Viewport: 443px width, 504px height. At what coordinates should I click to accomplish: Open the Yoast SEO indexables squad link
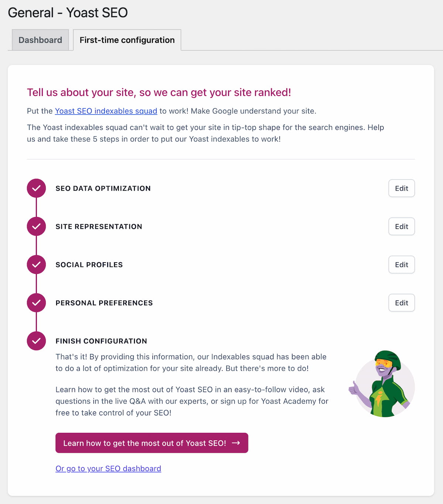[106, 111]
